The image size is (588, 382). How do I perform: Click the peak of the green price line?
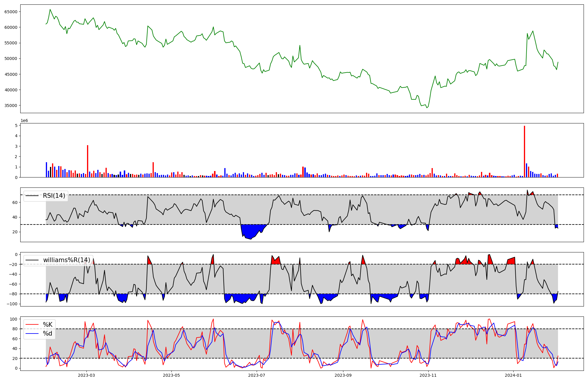[50, 10]
